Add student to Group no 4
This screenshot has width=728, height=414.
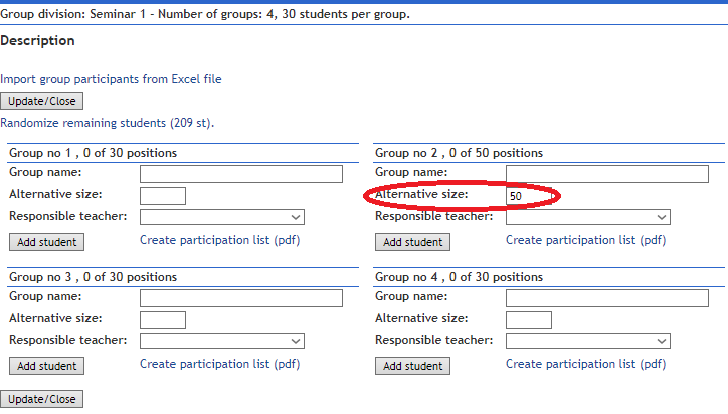tap(412, 366)
